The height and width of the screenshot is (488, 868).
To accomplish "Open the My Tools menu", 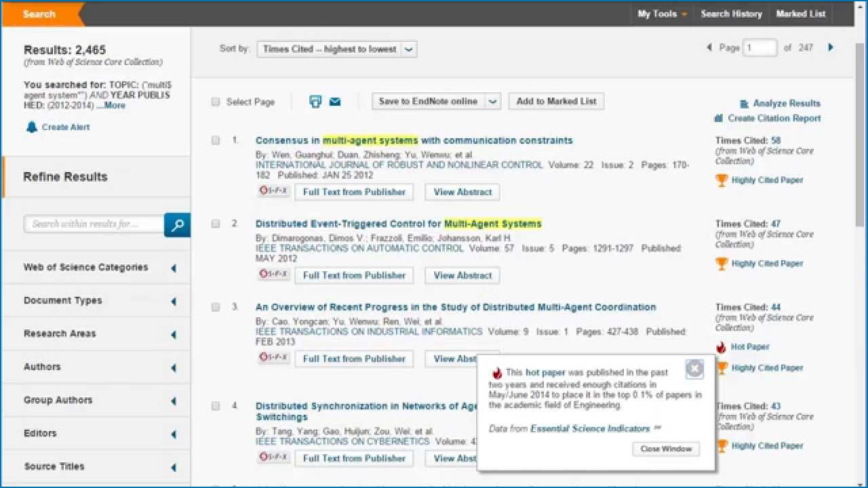I will 662,14.
